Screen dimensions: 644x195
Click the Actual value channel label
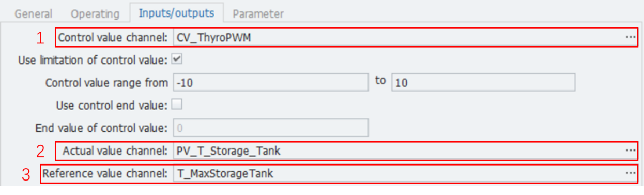[115, 151]
